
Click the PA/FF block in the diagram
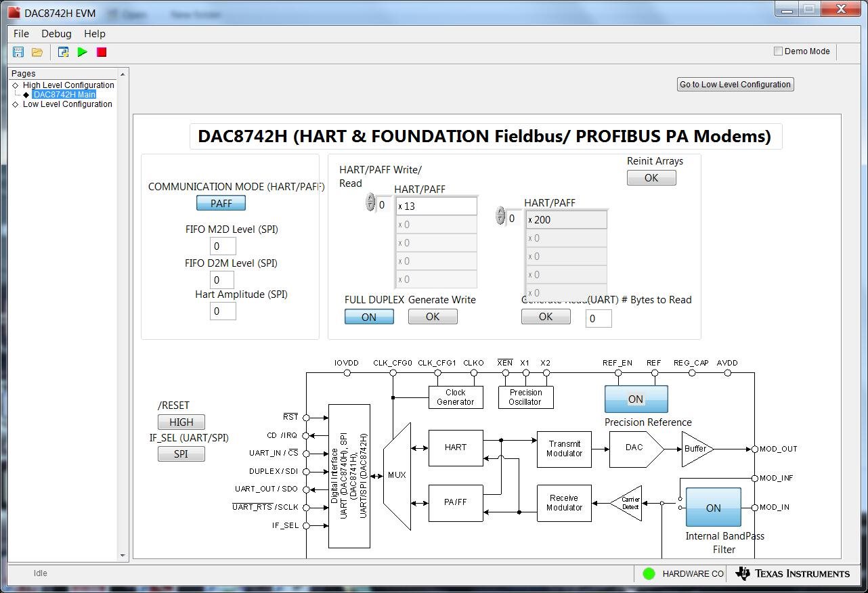456,503
